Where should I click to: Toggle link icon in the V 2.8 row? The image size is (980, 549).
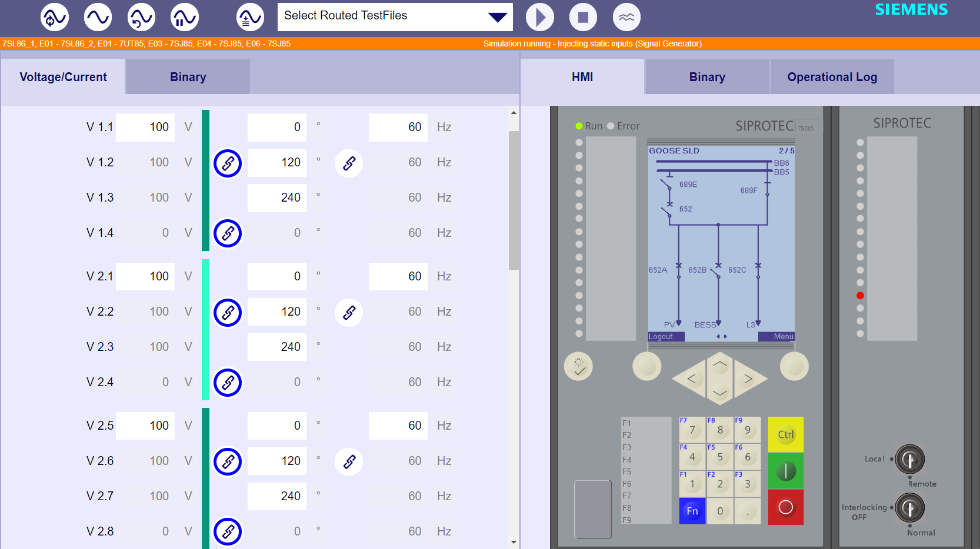tap(228, 532)
